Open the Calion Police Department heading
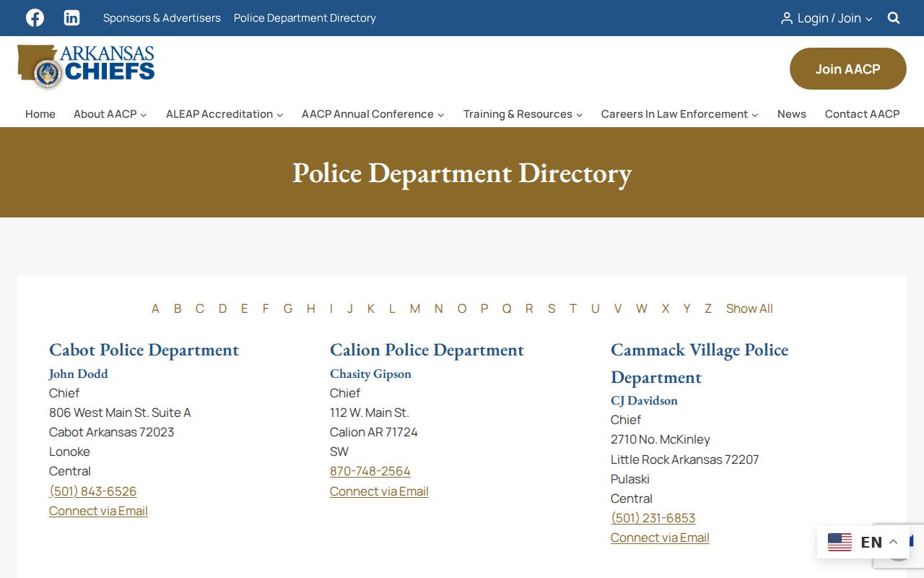Image resolution: width=924 pixels, height=578 pixels. 427,350
